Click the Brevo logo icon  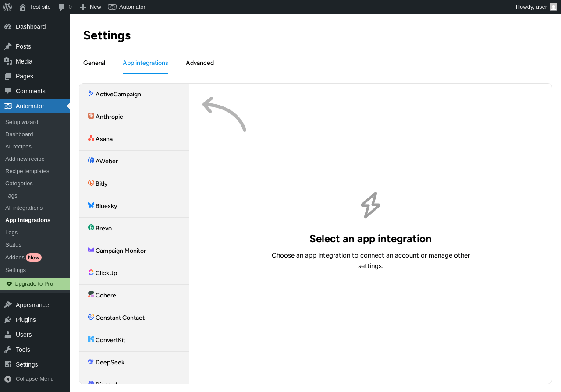(x=91, y=228)
